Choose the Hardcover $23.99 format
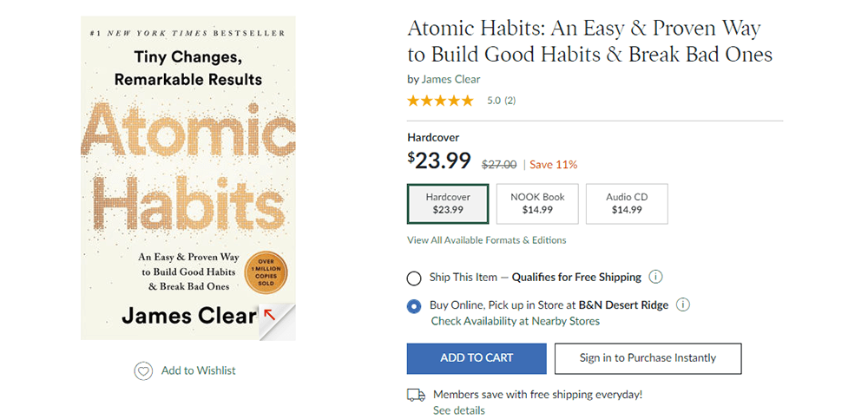 (448, 204)
